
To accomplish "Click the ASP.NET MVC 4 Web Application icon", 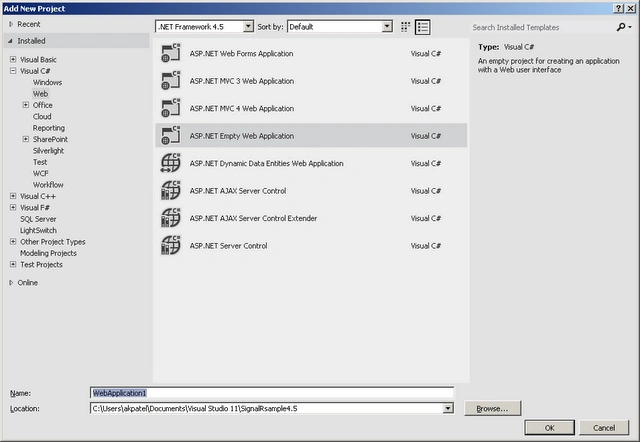I will point(171,108).
